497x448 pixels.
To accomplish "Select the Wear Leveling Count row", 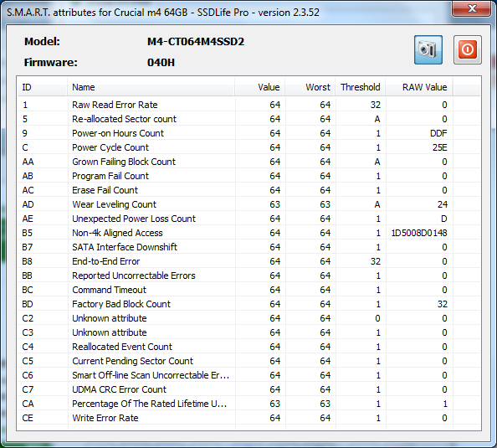I will (235, 204).
